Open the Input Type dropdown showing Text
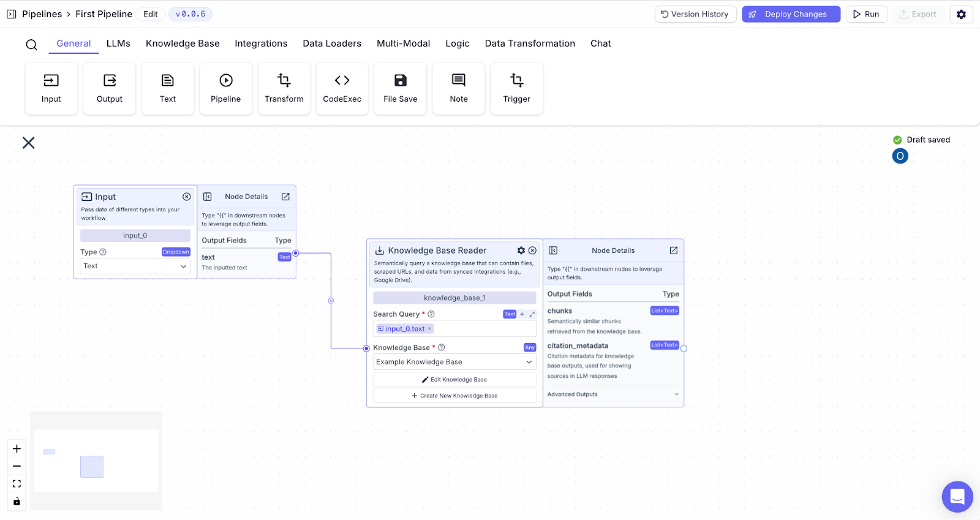The height and width of the screenshot is (520, 980). (135, 266)
